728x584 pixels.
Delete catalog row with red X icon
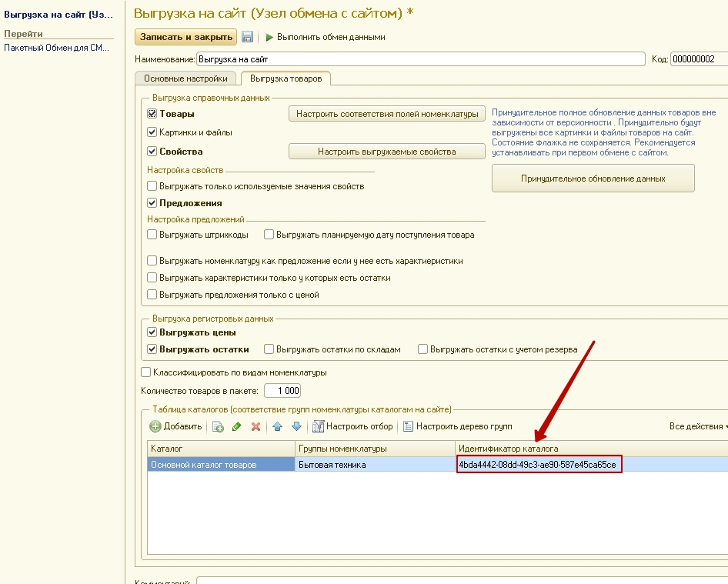[x=255, y=426]
